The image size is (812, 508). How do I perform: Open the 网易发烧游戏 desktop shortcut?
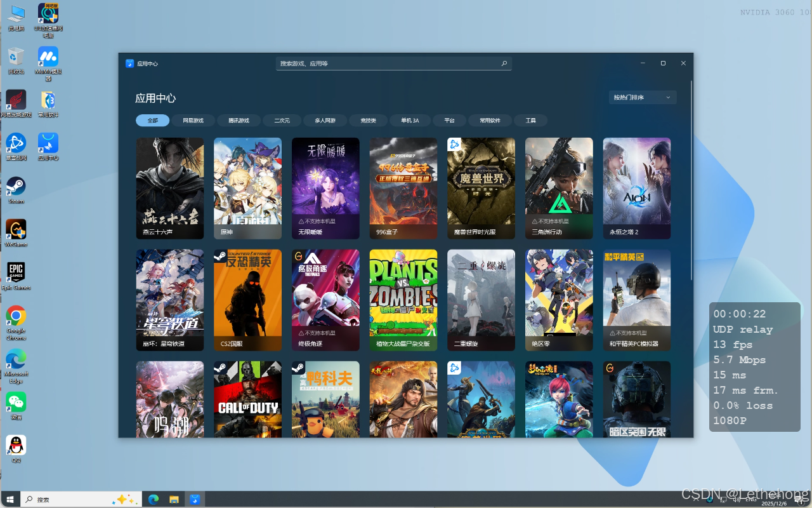(x=16, y=104)
